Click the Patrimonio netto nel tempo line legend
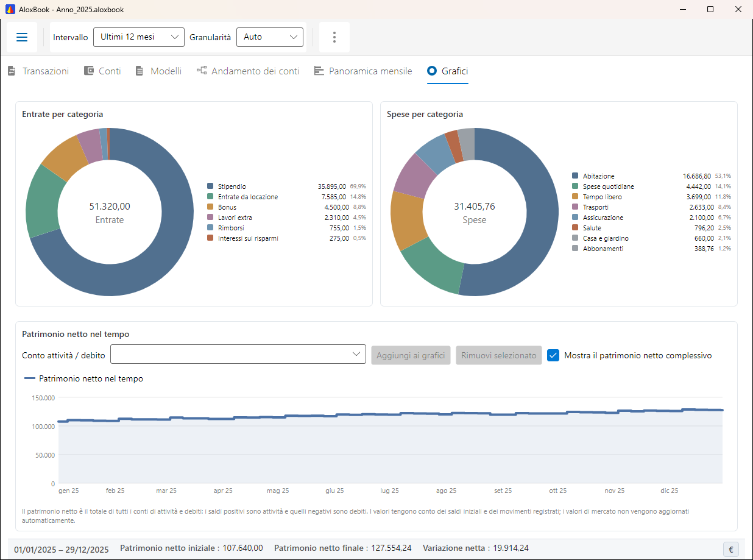The width and height of the screenshot is (753, 560). click(x=83, y=378)
